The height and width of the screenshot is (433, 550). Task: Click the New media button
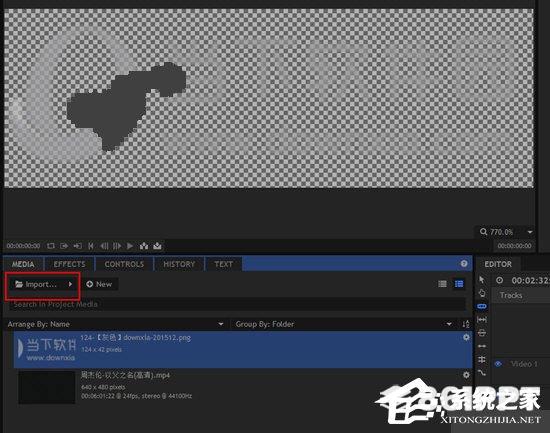[99, 284]
